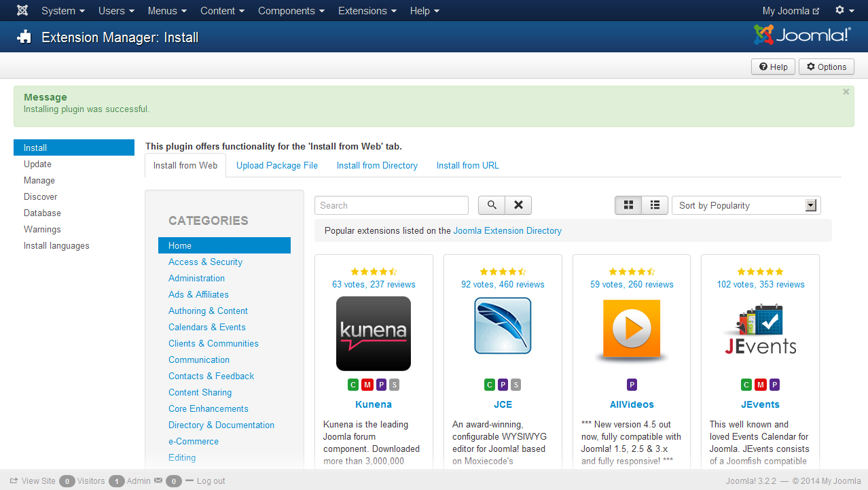The width and height of the screenshot is (868, 490).
Task: Click the messages envelope icon in footer
Action: 158,480
